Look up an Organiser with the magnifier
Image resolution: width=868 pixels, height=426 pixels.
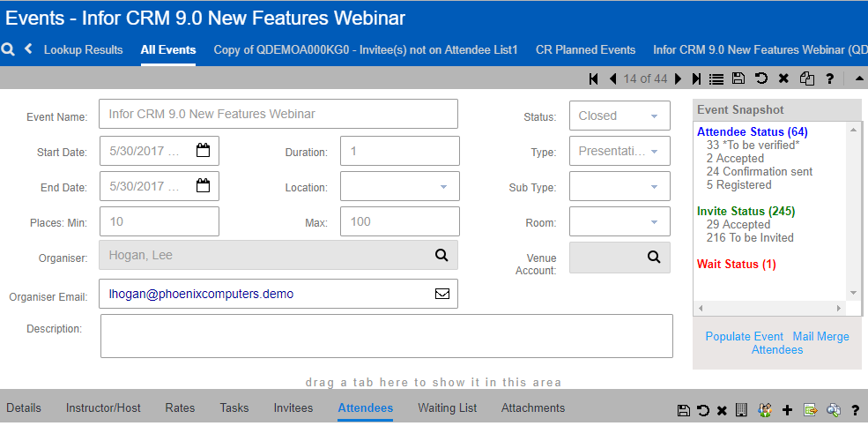pyautogui.click(x=441, y=255)
